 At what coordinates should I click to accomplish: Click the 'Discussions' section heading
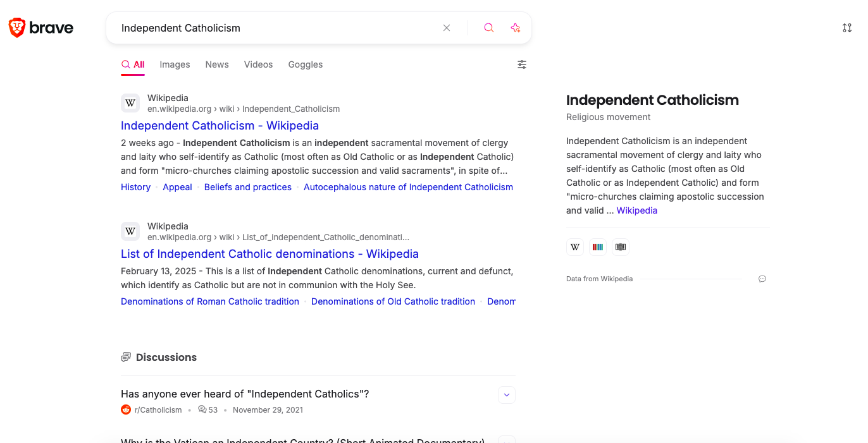tap(166, 357)
